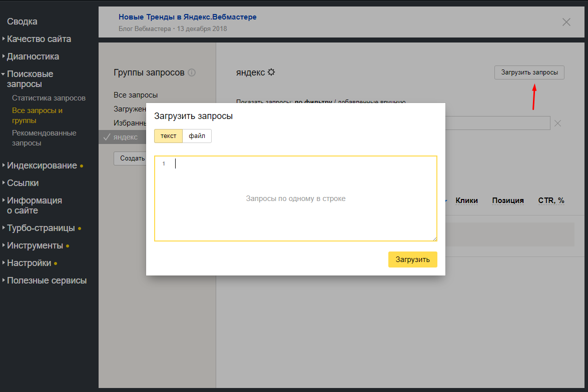Image resolution: width=588 pixels, height=392 pixels.
Task: Open settings gear next to яндекс heading
Action: (x=271, y=72)
